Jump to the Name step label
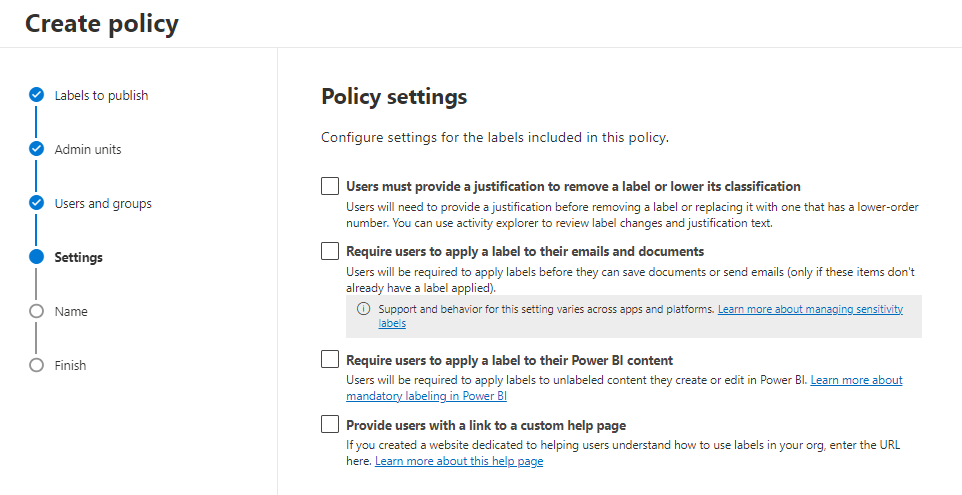Image resolution: width=962 pixels, height=495 pixels. pos(71,311)
